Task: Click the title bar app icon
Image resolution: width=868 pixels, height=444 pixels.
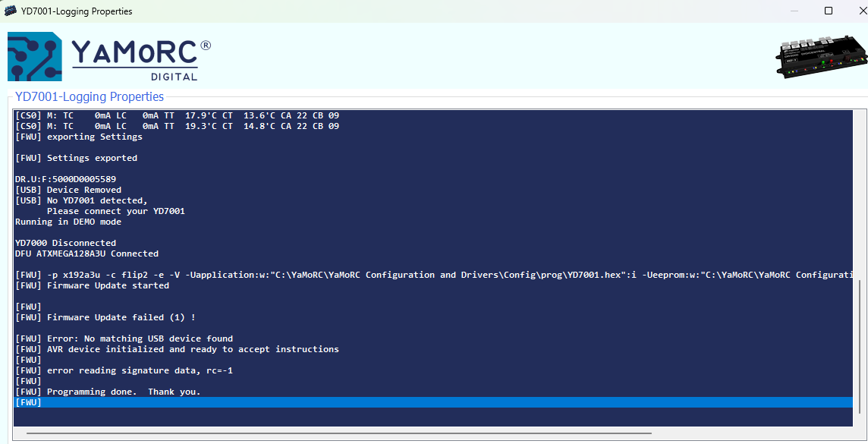Action: [x=10, y=11]
